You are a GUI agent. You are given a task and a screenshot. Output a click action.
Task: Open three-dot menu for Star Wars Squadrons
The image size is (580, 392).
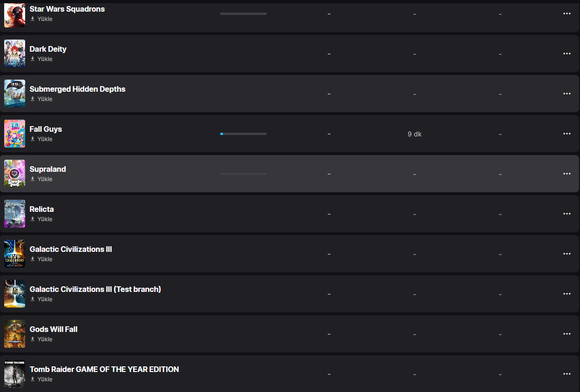pos(567,14)
